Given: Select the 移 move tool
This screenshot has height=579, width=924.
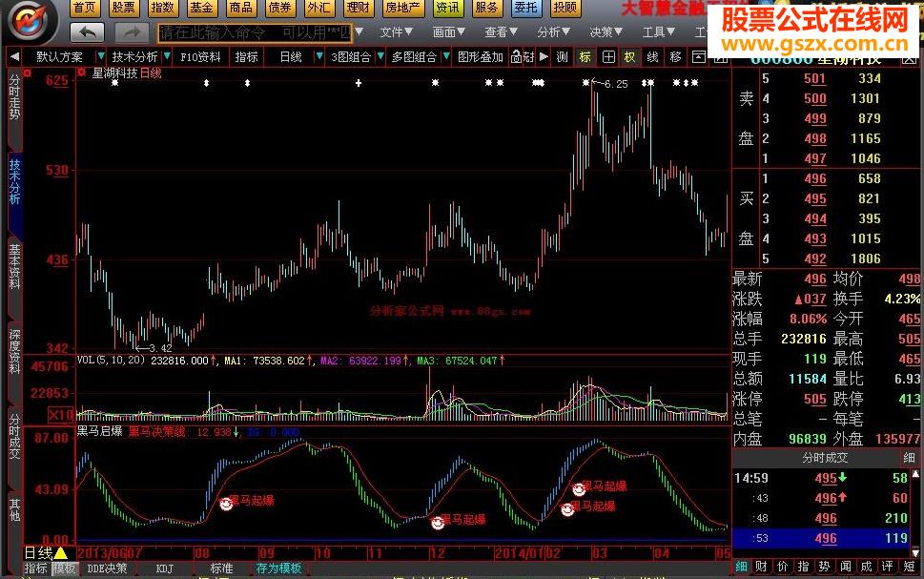Looking at the screenshot, I should coord(675,56).
